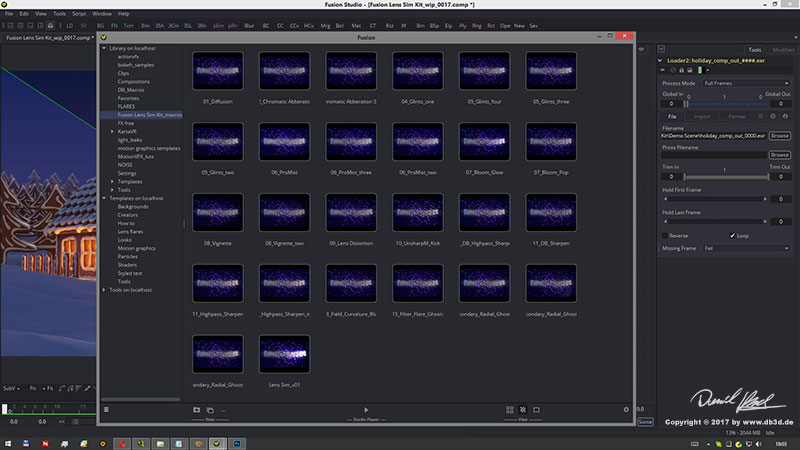
Task: Click the LD loader toolbar shortcut
Action: pos(69,26)
